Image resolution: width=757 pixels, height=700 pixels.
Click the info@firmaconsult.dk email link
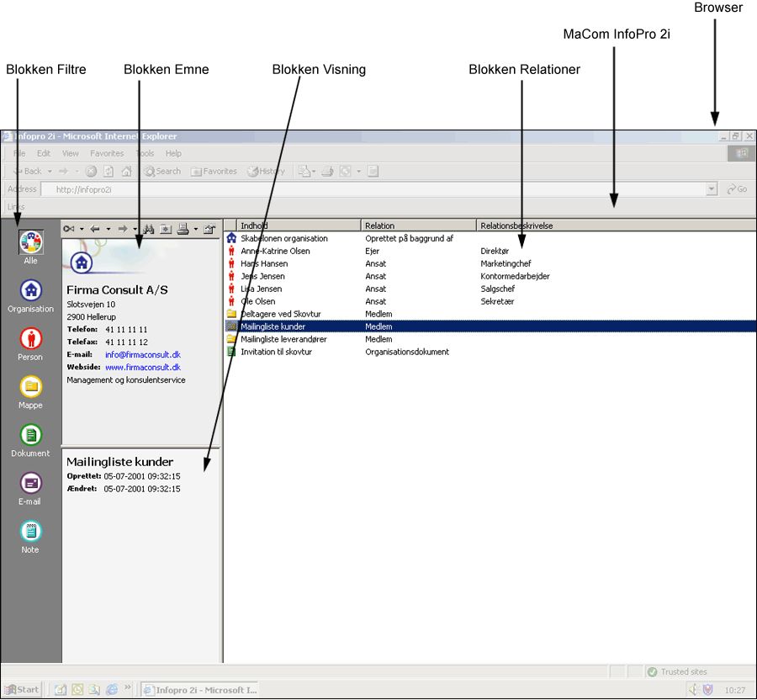pos(143,354)
